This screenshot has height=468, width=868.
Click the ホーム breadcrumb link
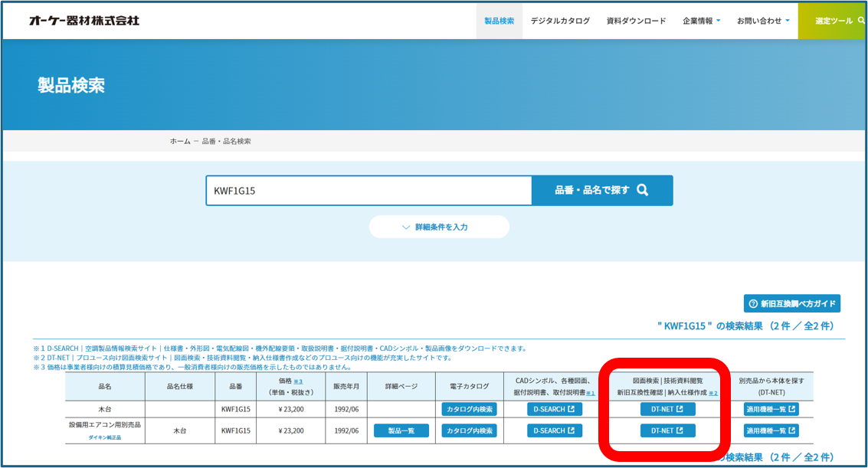click(x=180, y=141)
